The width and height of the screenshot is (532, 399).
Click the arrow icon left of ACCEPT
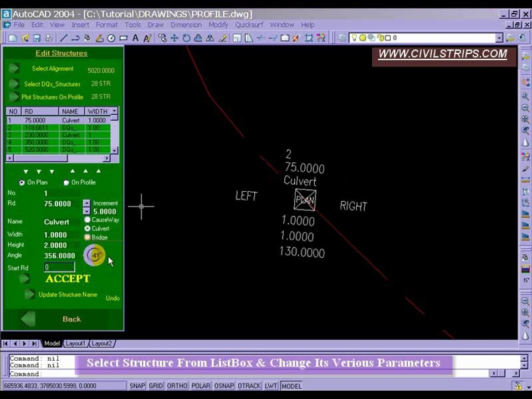[x=24, y=279]
